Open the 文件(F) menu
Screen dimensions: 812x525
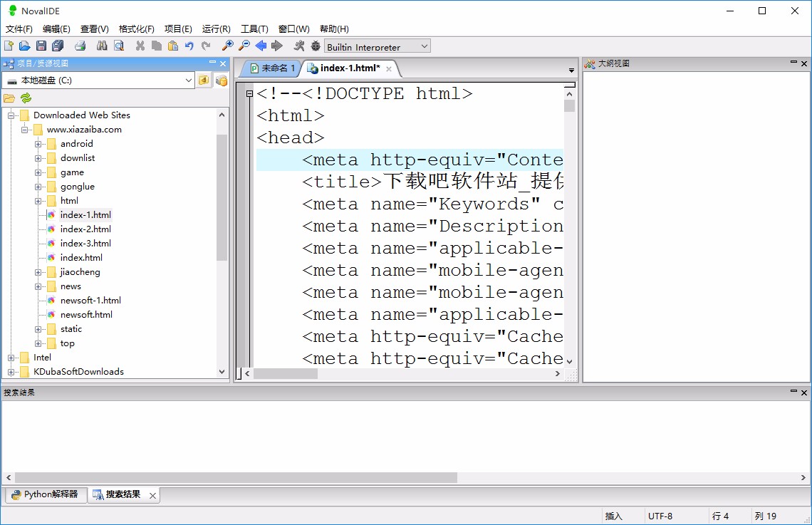19,29
